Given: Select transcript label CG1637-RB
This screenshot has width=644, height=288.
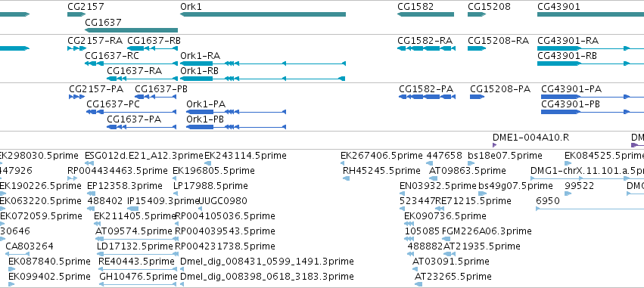Looking at the screenshot, I should point(154,41).
